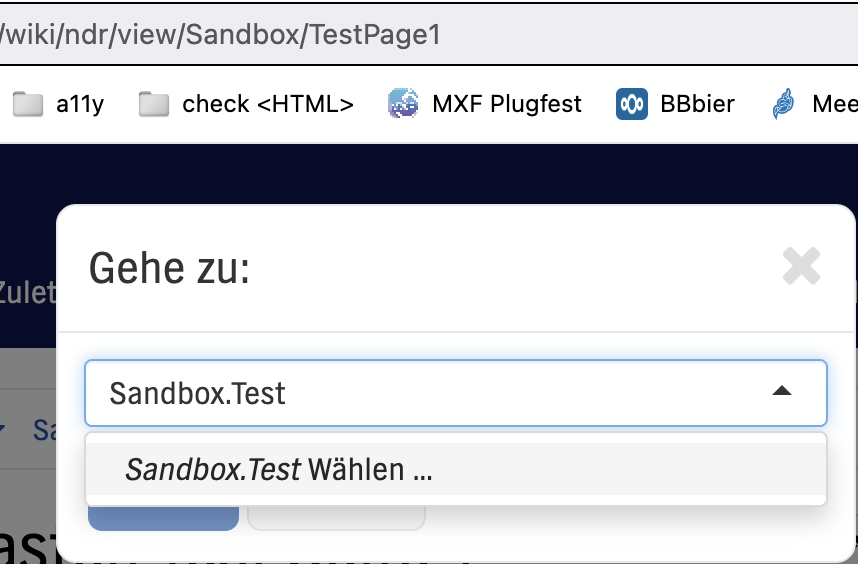Click the 'Gehe zu:' dialog title
Viewport: 858px width, 564px height.
tap(169, 268)
